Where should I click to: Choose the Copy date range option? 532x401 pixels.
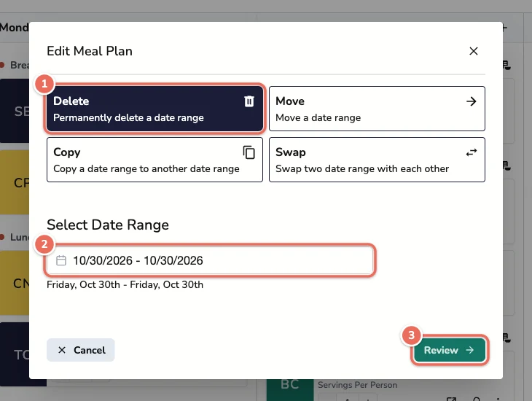pos(154,160)
